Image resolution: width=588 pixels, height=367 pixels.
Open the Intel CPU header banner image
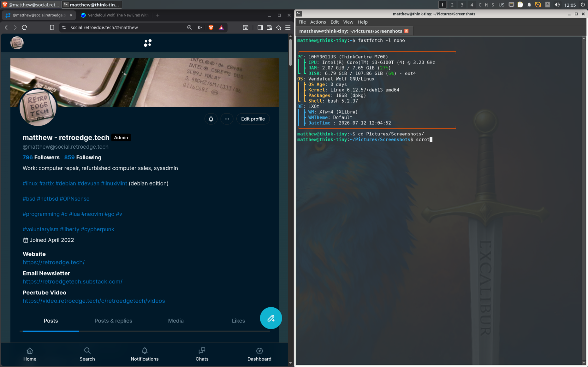tap(145, 82)
